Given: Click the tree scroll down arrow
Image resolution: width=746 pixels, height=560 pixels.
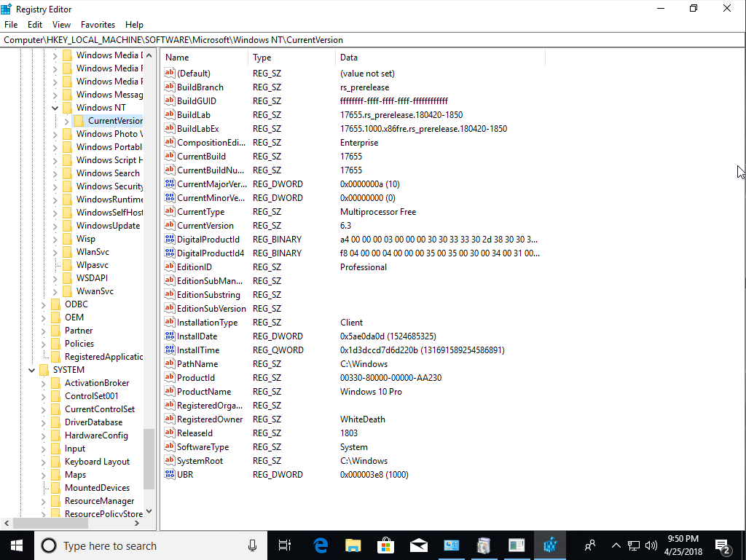Looking at the screenshot, I should pyautogui.click(x=149, y=511).
